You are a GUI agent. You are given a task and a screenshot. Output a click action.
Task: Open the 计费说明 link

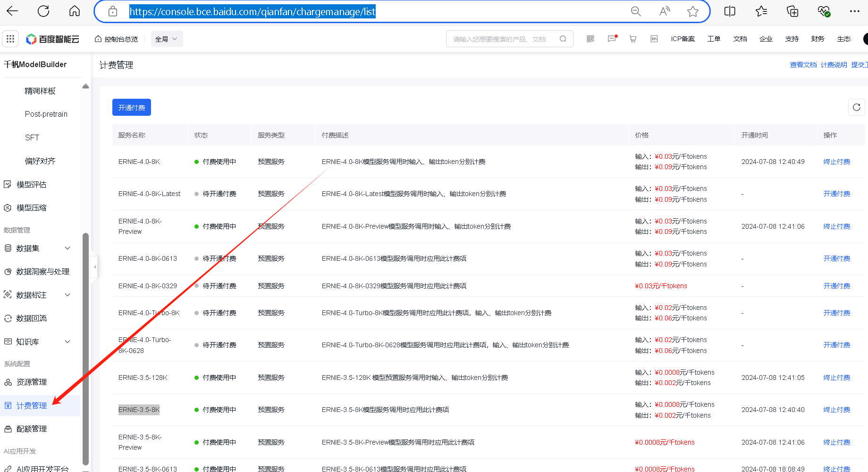coord(834,65)
